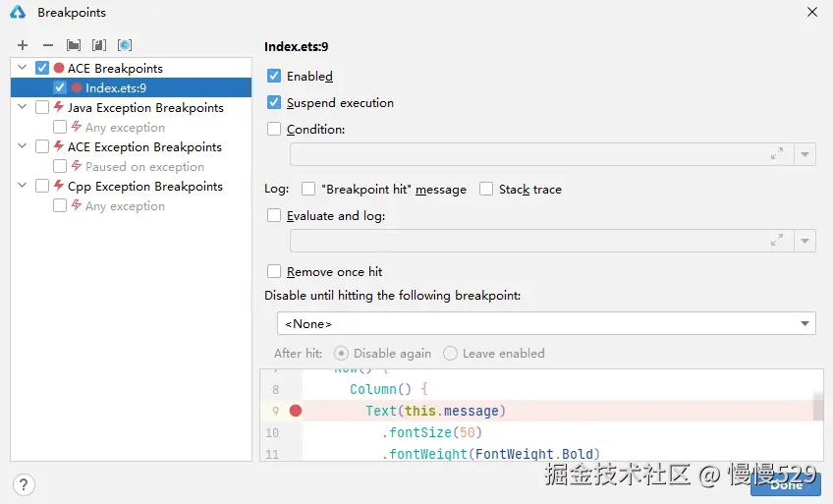Click the Done button

[x=786, y=484]
